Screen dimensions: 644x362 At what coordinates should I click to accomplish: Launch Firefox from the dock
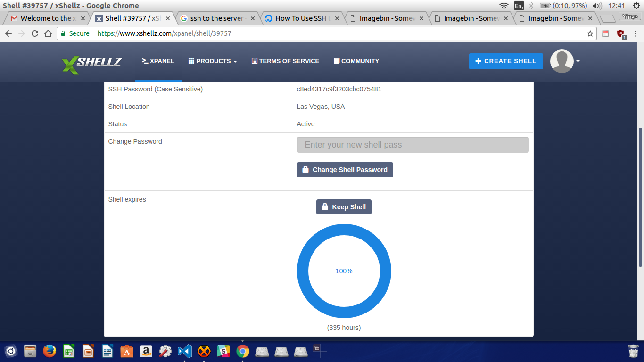pos(50,351)
